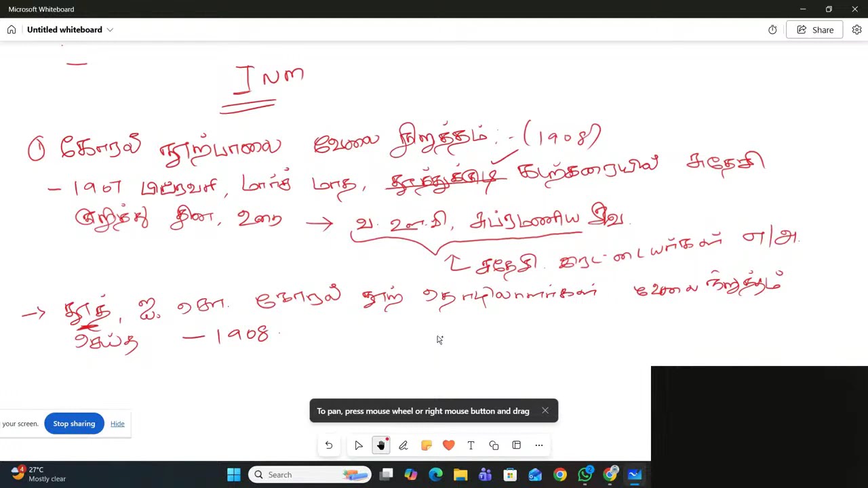Open the heart Reactions tool
Viewport: 868px width, 488px height.
(x=448, y=445)
